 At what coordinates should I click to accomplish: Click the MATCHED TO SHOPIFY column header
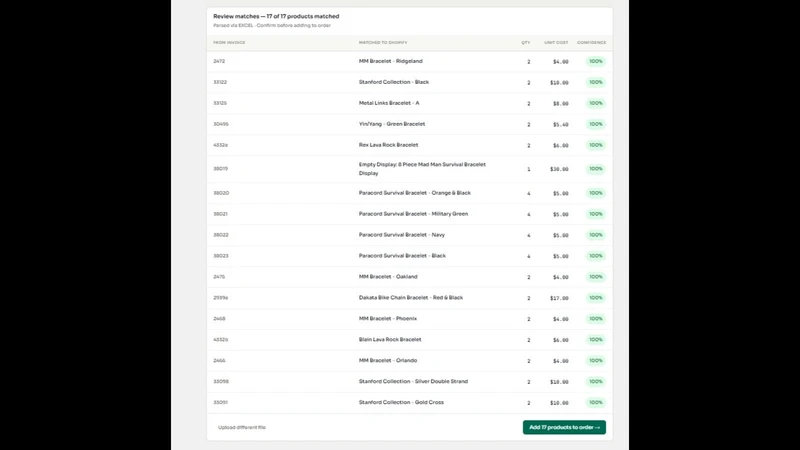383,42
